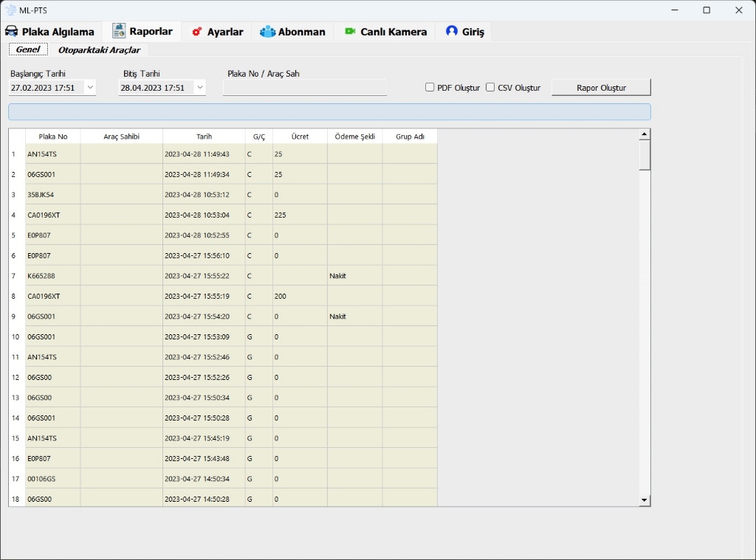
Task: Click the car icon of Plaka Algılama
Action: point(12,31)
